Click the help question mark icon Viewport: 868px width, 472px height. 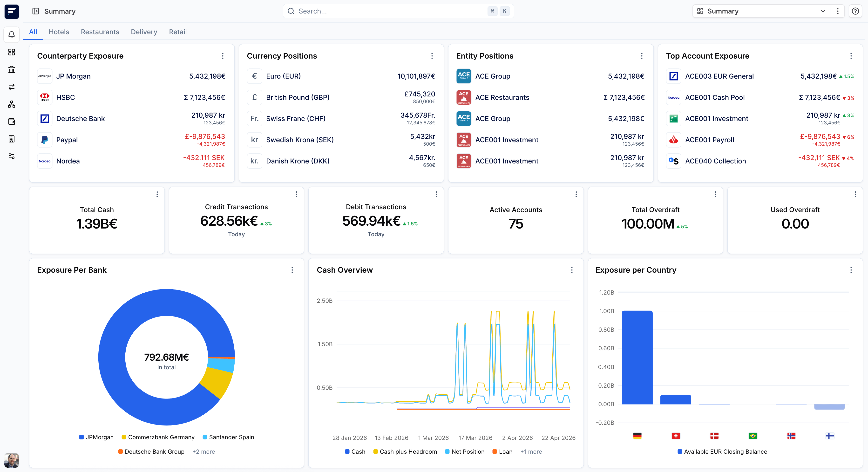click(x=855, y=11)
